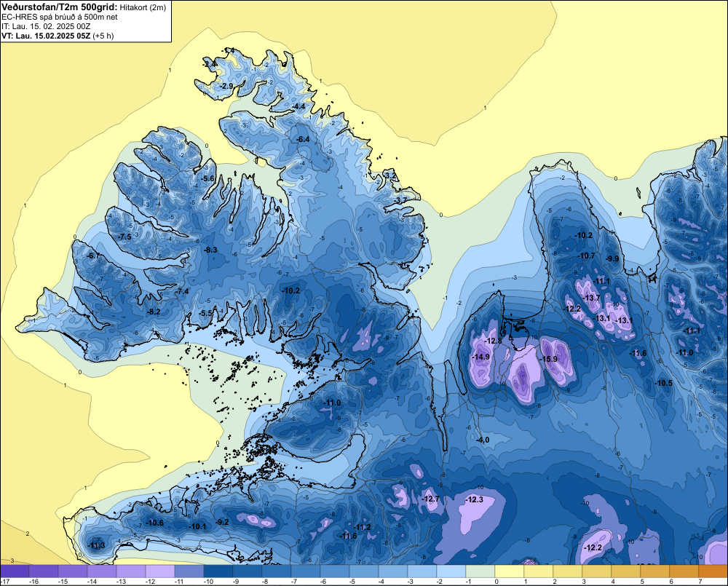Select the -3.7 temperature value
728x586 pixels.
pyautogui.click(x=401, y=200)
